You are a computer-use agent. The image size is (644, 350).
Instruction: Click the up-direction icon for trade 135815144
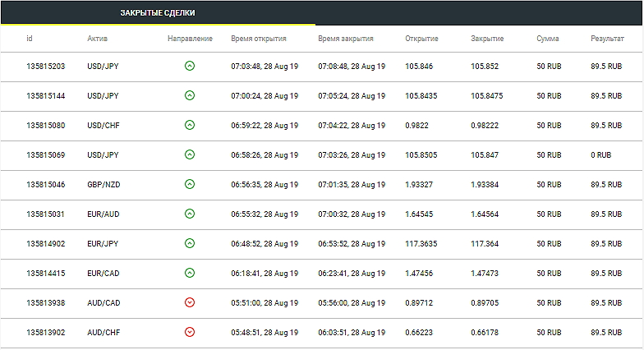(189, 95)
